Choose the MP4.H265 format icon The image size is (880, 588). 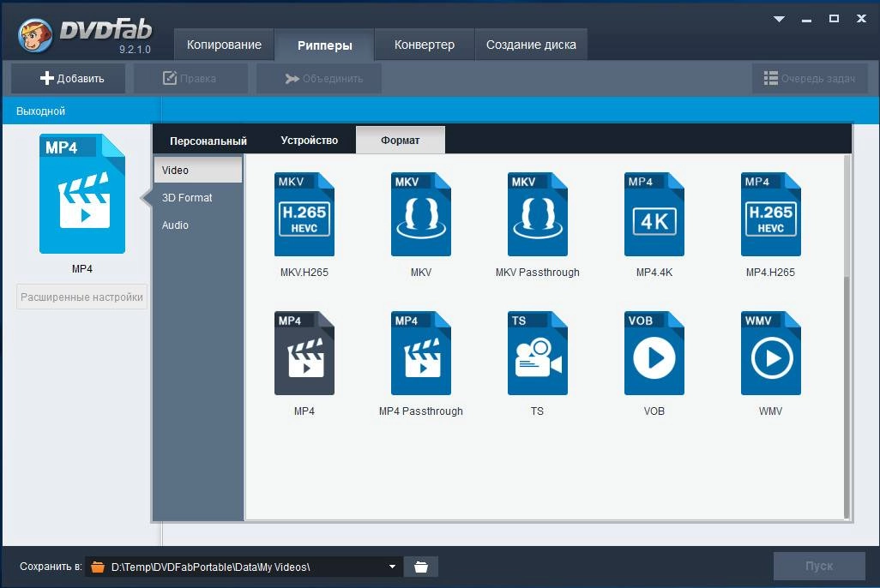[771, 214]
